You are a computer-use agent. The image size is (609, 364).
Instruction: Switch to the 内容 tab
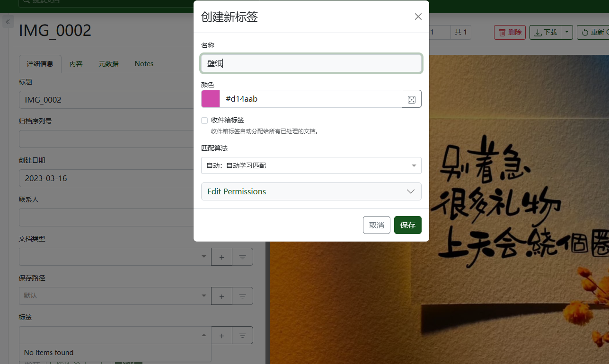[76, 64]
